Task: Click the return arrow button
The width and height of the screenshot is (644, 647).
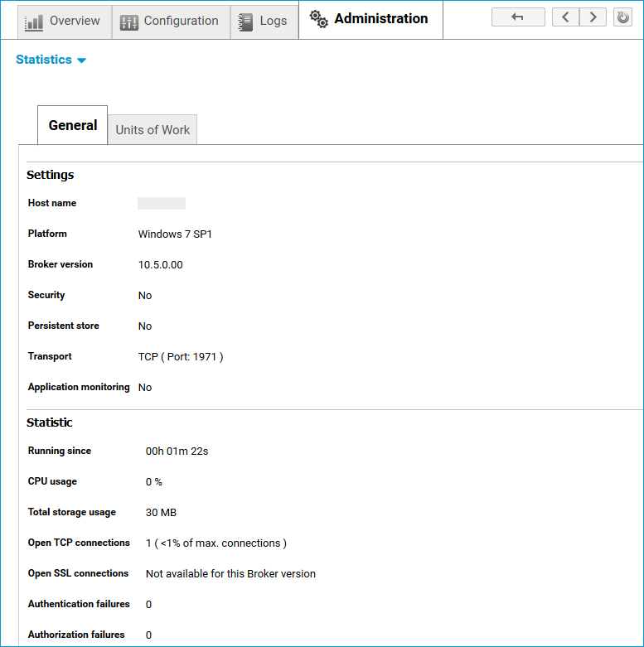Action: (518, 17)
